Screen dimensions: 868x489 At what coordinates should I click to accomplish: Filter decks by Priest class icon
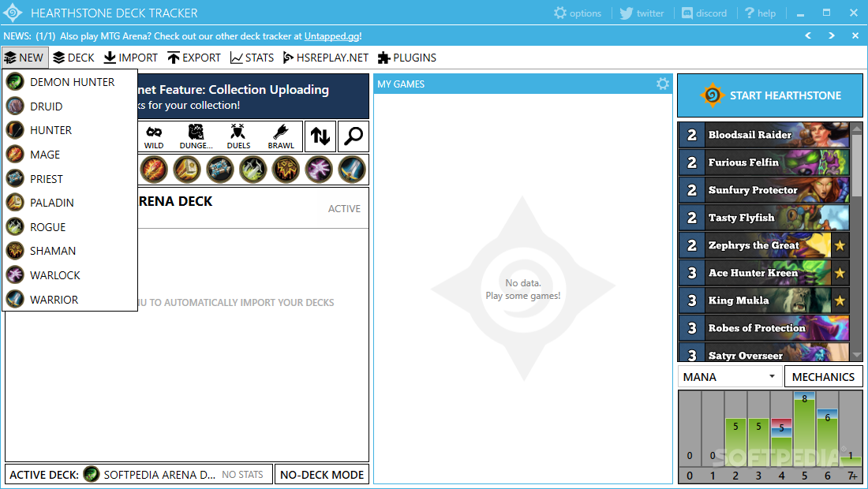tap(220, 170)
